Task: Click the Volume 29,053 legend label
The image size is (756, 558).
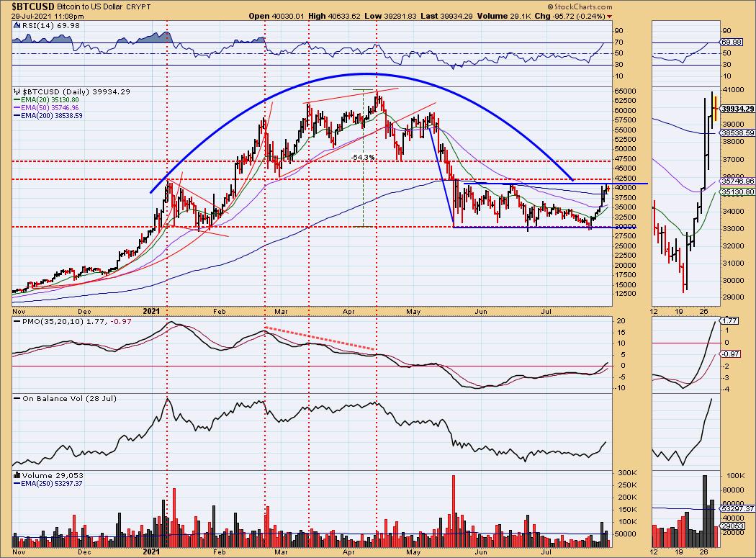Action: [53, 475]
